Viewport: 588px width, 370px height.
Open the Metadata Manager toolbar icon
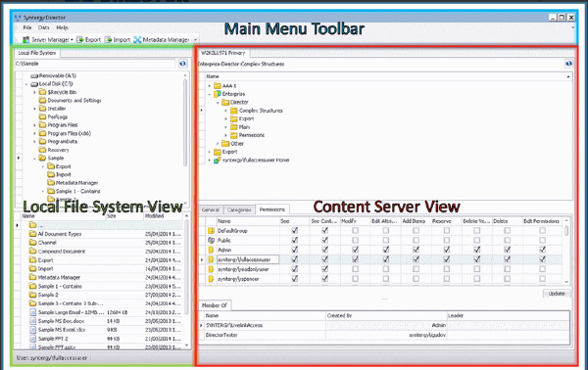[137, 40]
